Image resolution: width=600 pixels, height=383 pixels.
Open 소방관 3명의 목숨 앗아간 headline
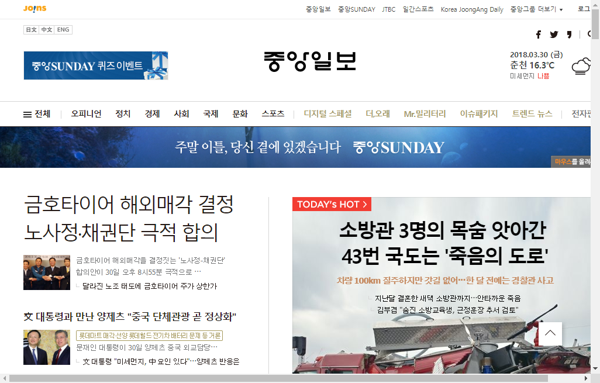click(x=443, y=243)
